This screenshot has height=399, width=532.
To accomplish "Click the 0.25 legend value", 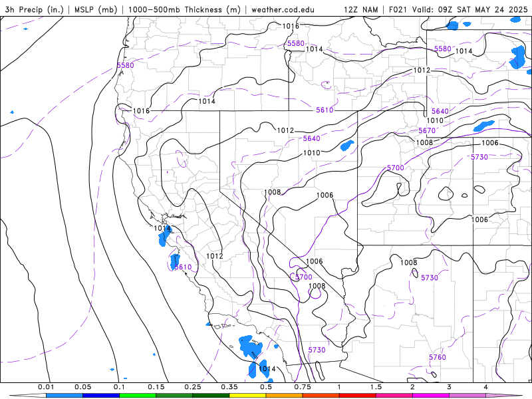I will (x=193, y=387).
